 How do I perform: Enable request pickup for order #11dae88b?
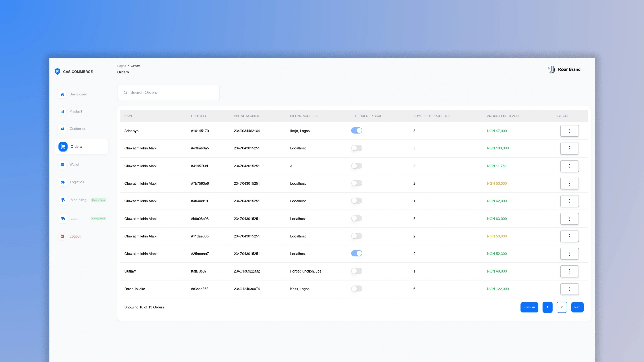point(357,236)
